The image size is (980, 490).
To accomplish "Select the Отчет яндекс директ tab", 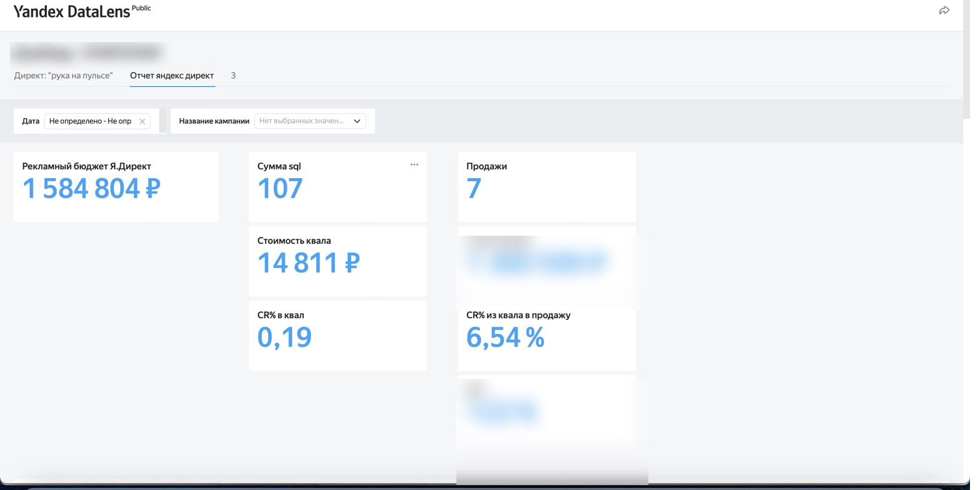I will click(172, 76).
